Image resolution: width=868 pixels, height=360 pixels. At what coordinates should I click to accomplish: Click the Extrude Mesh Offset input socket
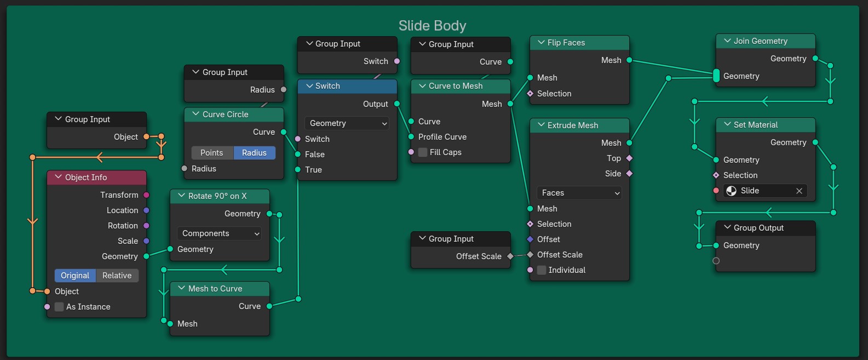pyautogui.click(x=530, y=239)
